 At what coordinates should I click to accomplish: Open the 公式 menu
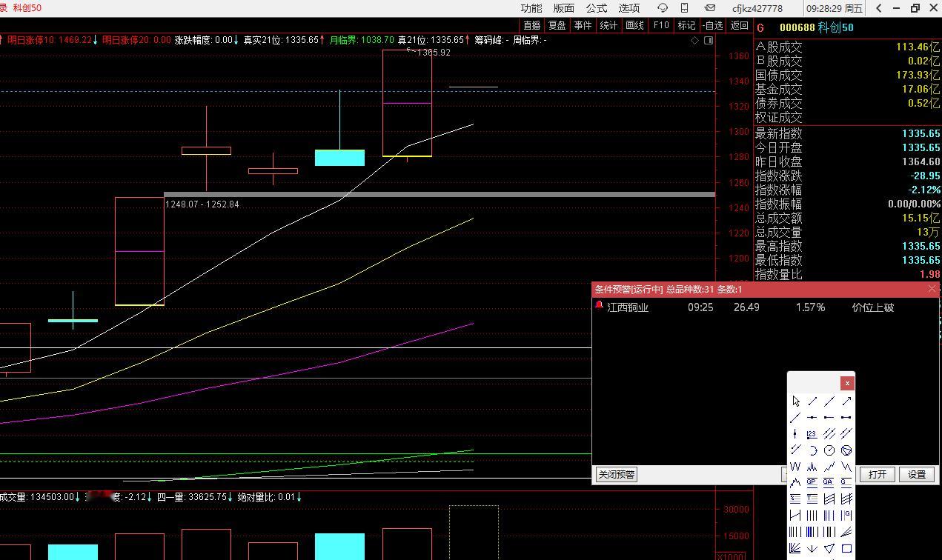597,8
